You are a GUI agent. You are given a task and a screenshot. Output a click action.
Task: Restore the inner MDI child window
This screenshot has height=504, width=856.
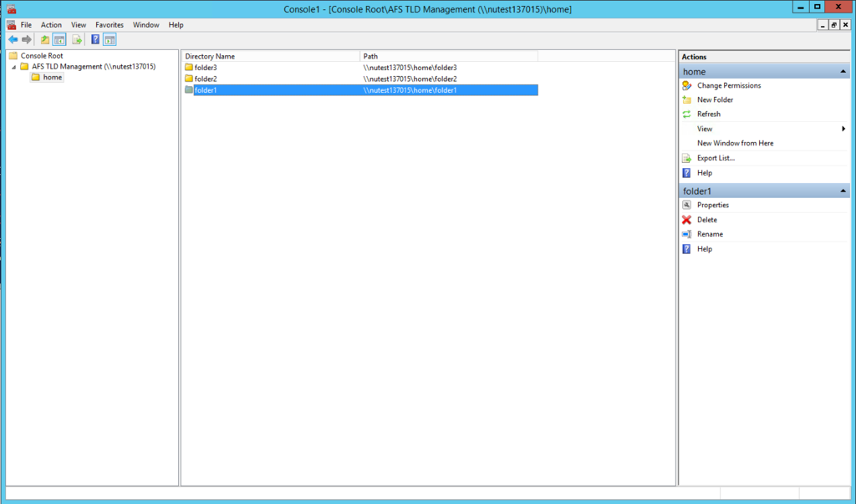point(834,25)
